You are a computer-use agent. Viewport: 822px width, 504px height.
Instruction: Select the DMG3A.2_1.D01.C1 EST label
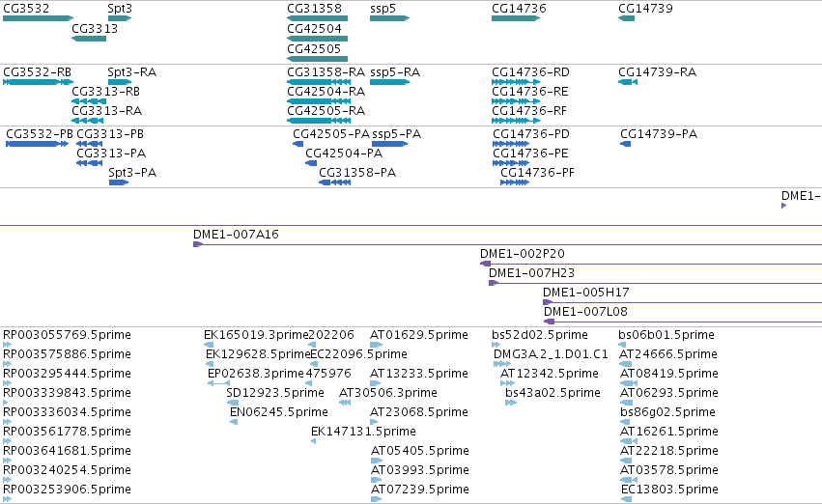coord(551,354)
